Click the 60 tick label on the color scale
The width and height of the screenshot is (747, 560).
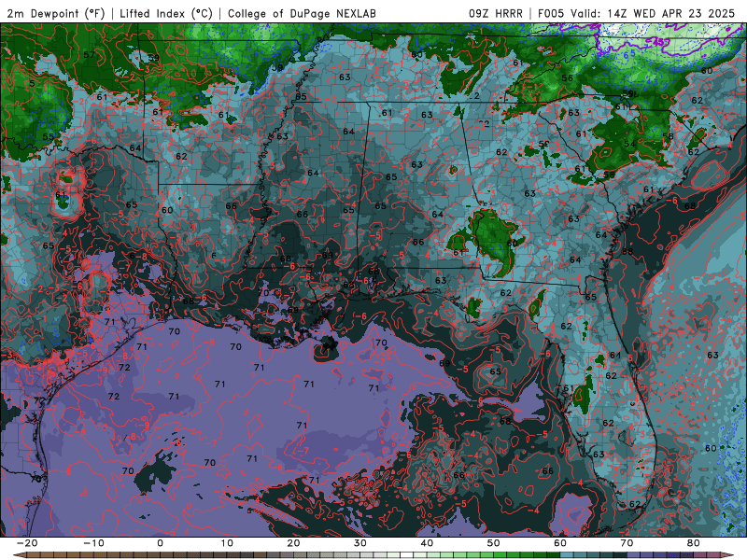coord(560,543)
